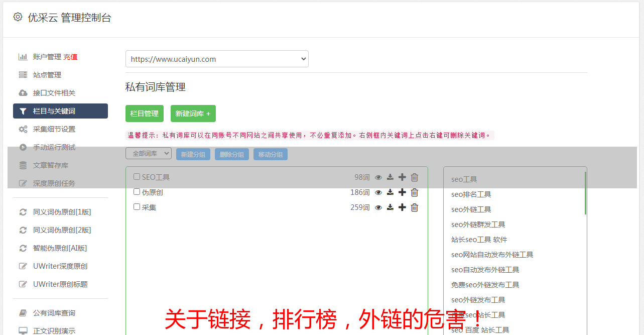Download the 伪原创 word library
The width and height of the screenshot is (644, 335).
(390, 192)
